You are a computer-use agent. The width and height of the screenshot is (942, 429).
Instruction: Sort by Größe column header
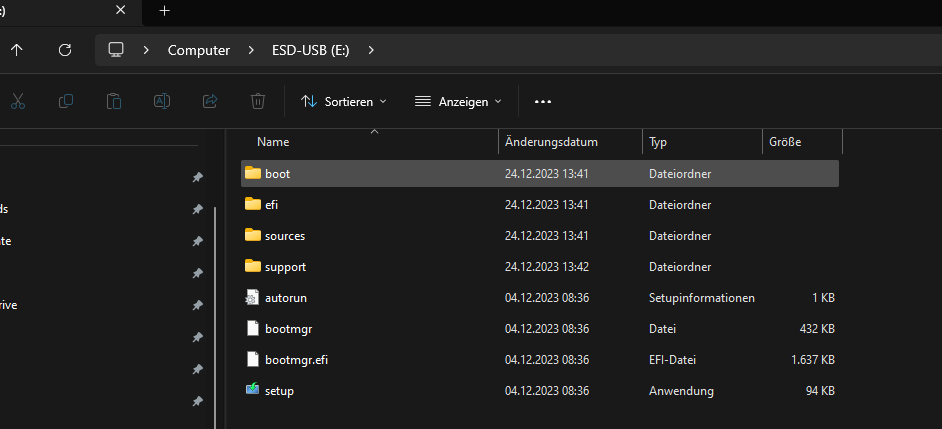785,142
